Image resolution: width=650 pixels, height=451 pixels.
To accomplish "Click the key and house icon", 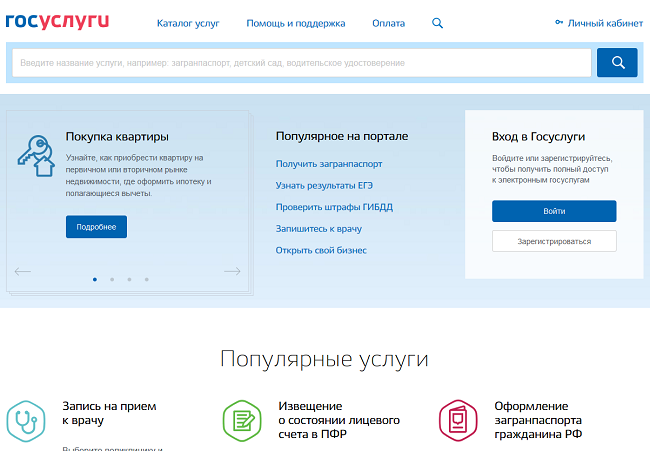I will tap(36, 156).
